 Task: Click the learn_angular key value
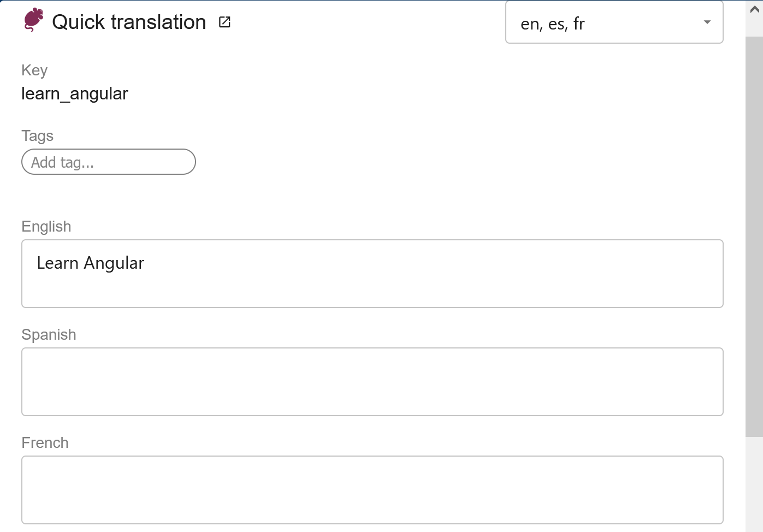74,93
